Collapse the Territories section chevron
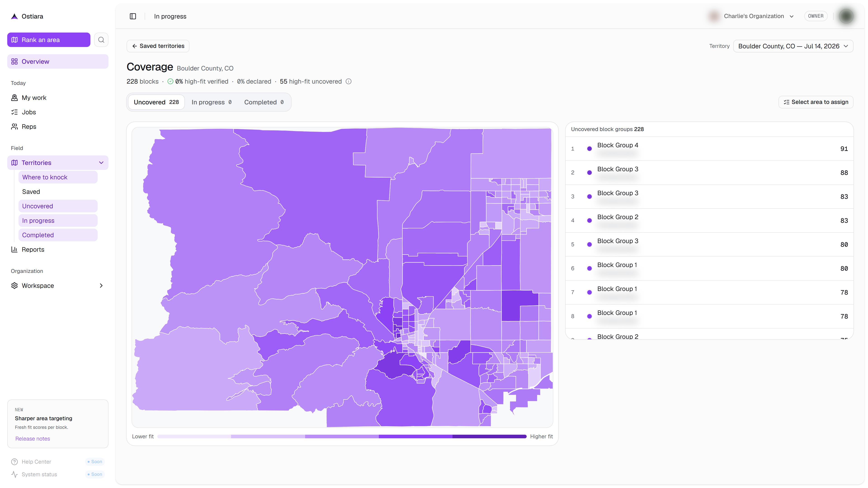Viewport: 868px width, 488px height. point(101,163)
